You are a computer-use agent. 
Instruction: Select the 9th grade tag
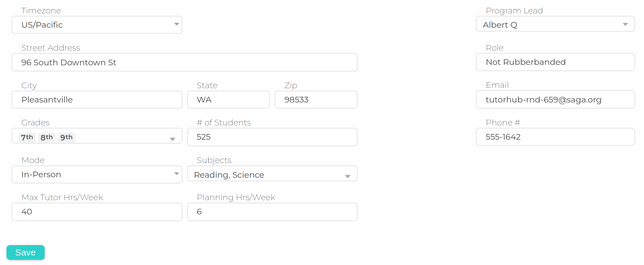pyautogui.click(x=66, y=137)
